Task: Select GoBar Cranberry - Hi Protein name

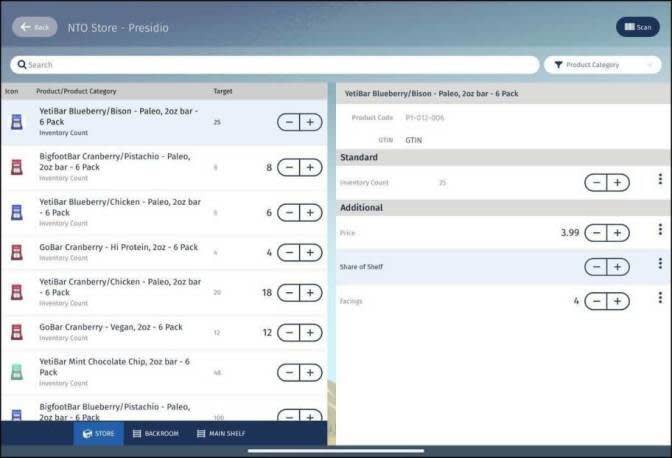Action: [x=119, y=247]
